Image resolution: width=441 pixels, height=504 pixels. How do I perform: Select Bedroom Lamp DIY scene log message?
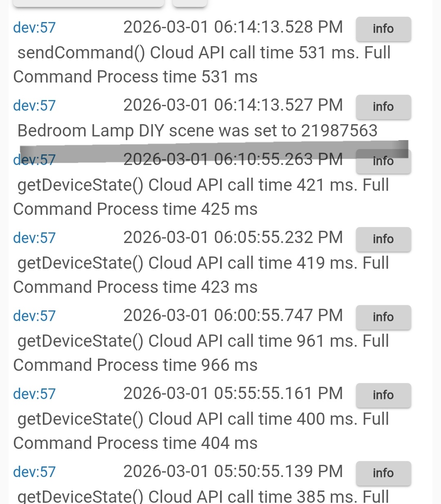(x=197, y=131)
